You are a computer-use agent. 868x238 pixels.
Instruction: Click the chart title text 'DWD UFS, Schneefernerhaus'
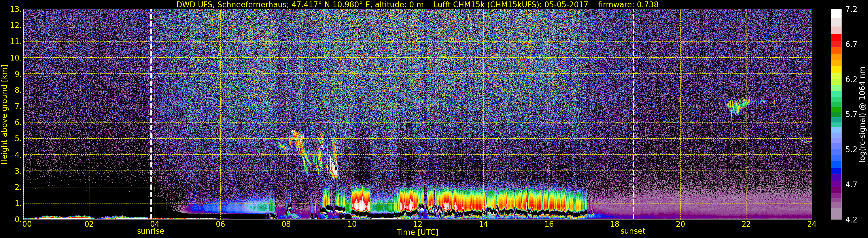point(232,4)
